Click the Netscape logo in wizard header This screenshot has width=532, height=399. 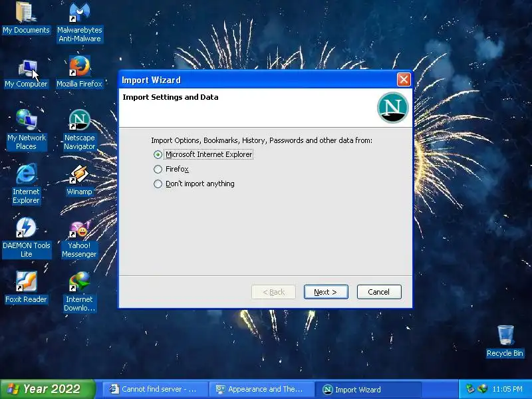click(x=392, y=108)
